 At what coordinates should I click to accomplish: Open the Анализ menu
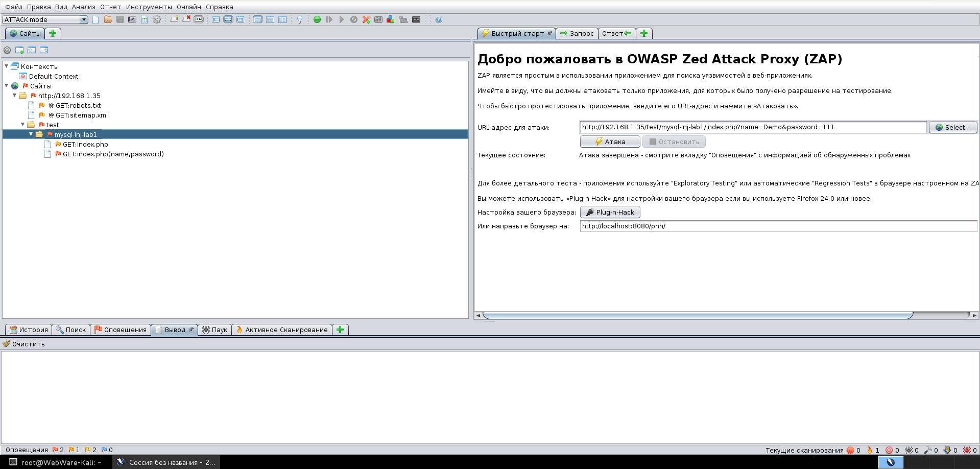(83, 7)
